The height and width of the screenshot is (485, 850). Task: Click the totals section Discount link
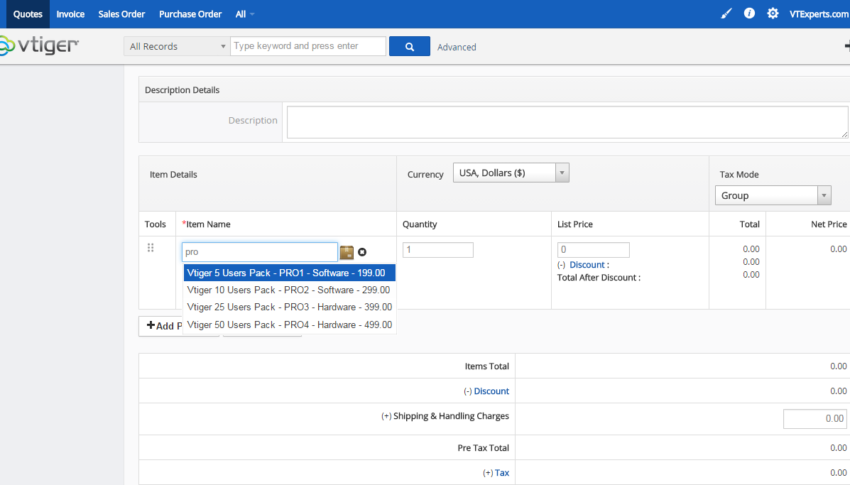tap(491, 391)
